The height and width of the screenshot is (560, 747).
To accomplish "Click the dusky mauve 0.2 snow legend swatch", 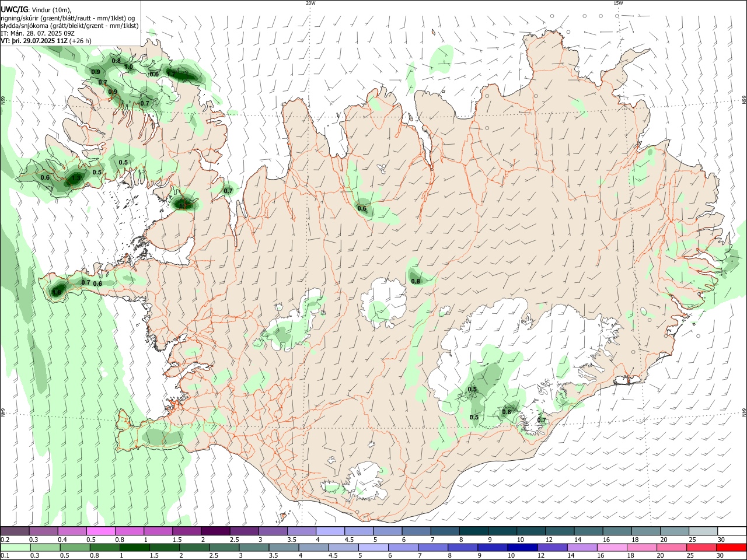I will point(15,531).
